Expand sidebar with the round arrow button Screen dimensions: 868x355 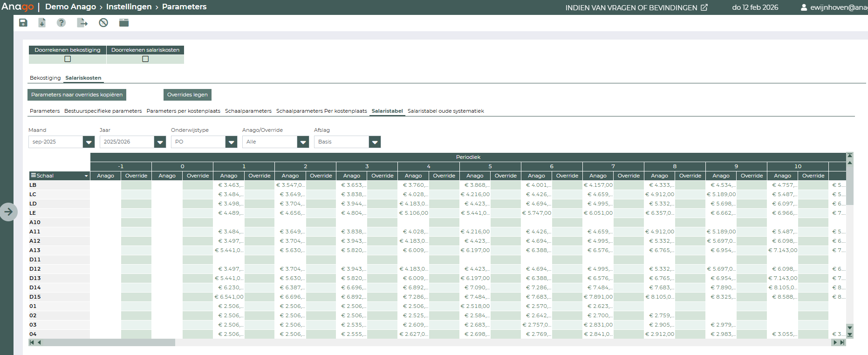coord(8,212)
